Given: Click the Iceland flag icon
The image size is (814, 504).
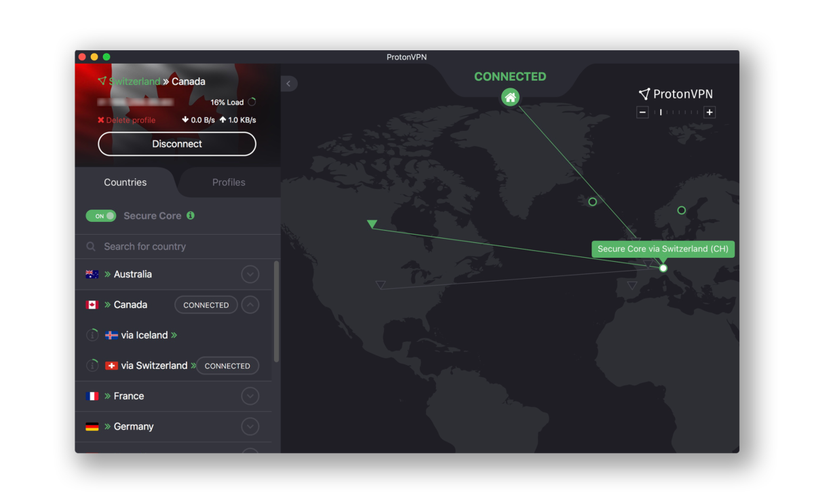Looking at the screenshot, I should (x=112, y=335).
